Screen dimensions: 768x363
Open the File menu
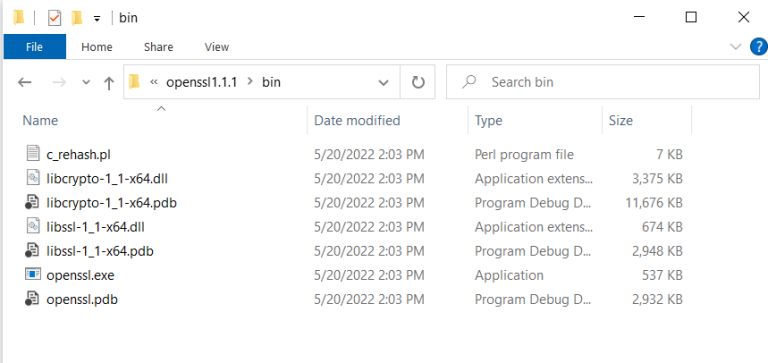(34, 47)
